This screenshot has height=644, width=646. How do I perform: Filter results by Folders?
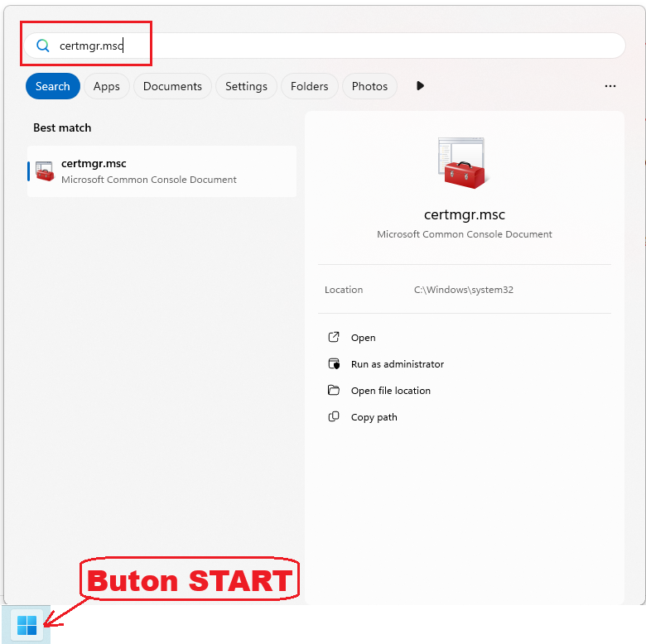coord(309,86)
